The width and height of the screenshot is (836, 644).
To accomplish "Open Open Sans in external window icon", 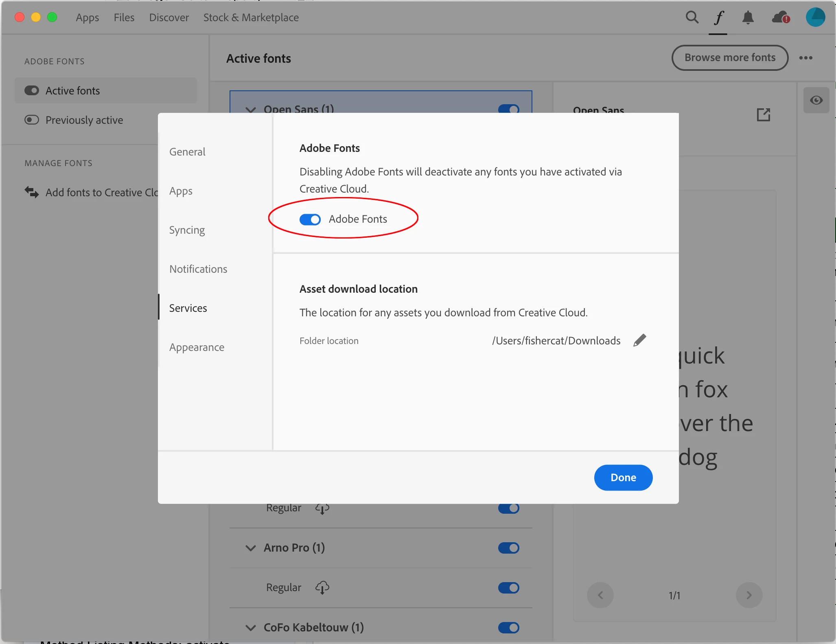I will [x=763, y=114].
